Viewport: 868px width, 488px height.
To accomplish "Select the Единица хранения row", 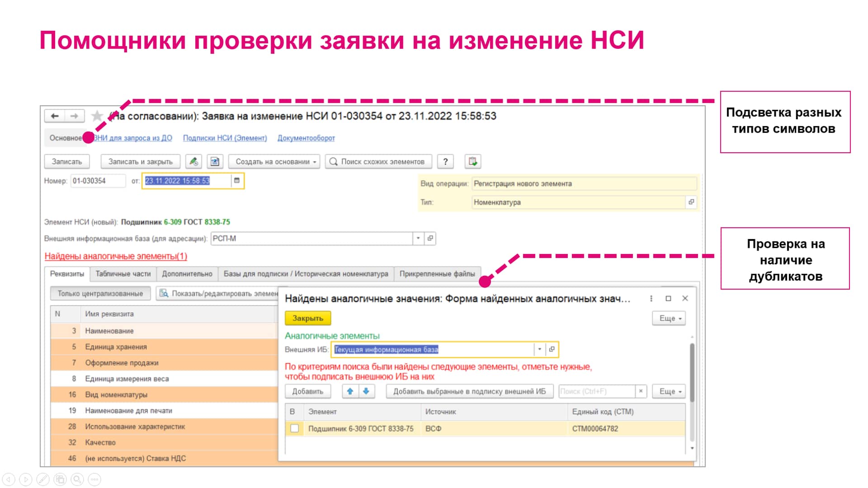I will (164, 347).
